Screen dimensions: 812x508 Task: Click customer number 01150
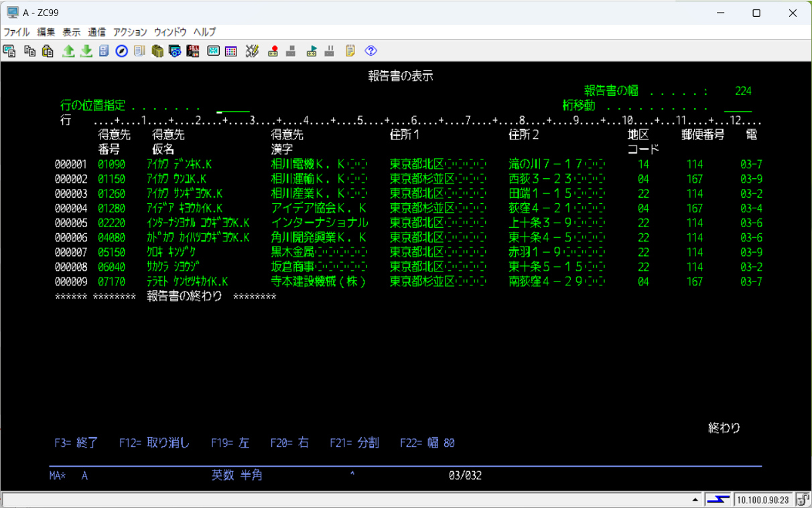[111, 179]
